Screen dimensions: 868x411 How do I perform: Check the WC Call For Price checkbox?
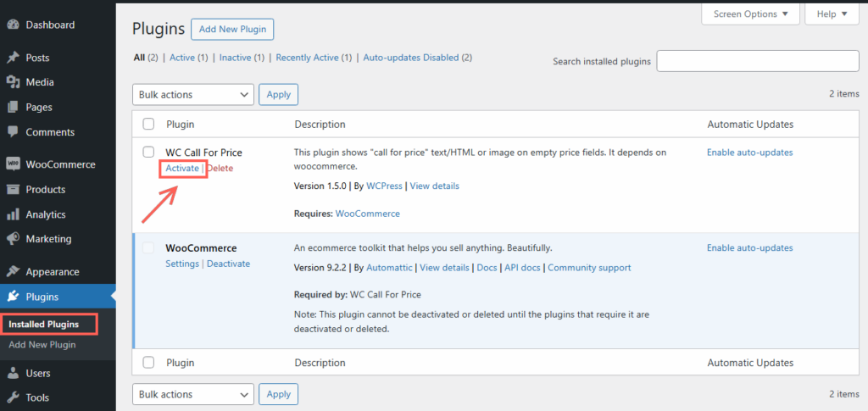[x=148, y=153]
